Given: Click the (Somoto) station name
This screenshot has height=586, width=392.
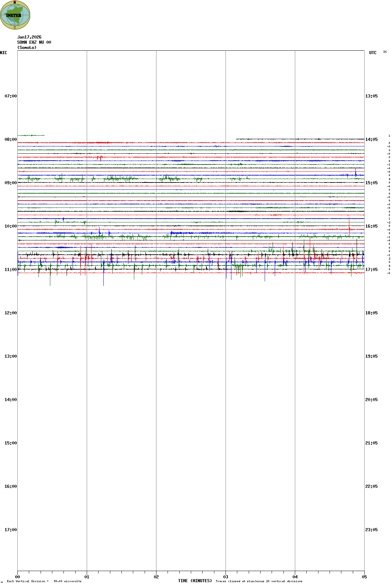Looking at the screenshot, I should click(x=27, y=48).
